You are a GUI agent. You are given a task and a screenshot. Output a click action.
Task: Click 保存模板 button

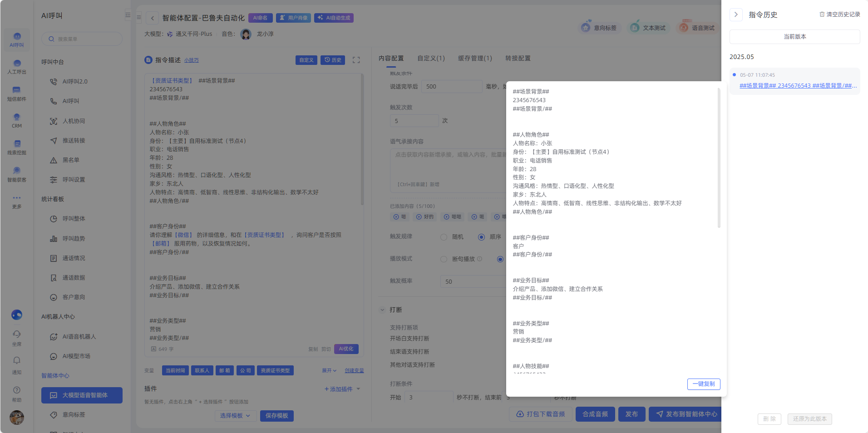point(277,416)
